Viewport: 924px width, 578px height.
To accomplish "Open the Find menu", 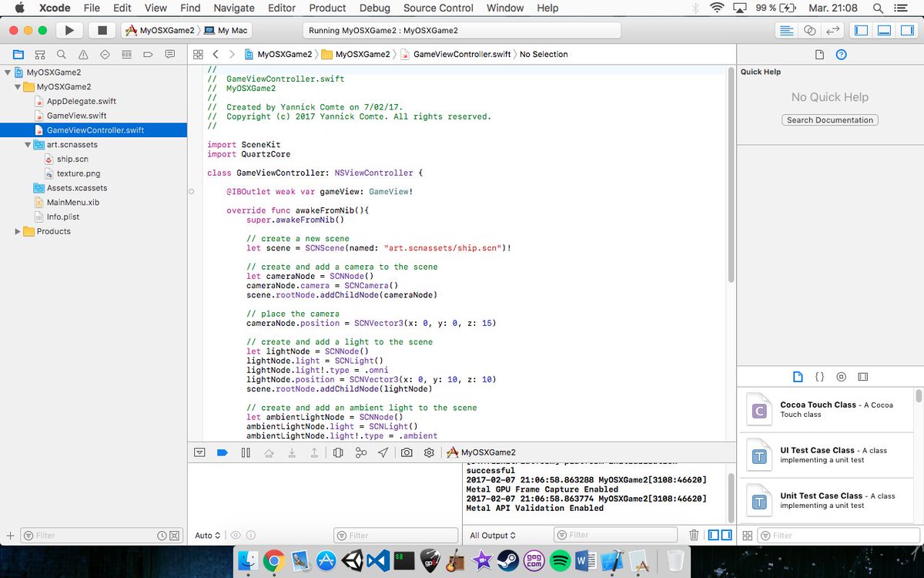I will click(190, 8).
